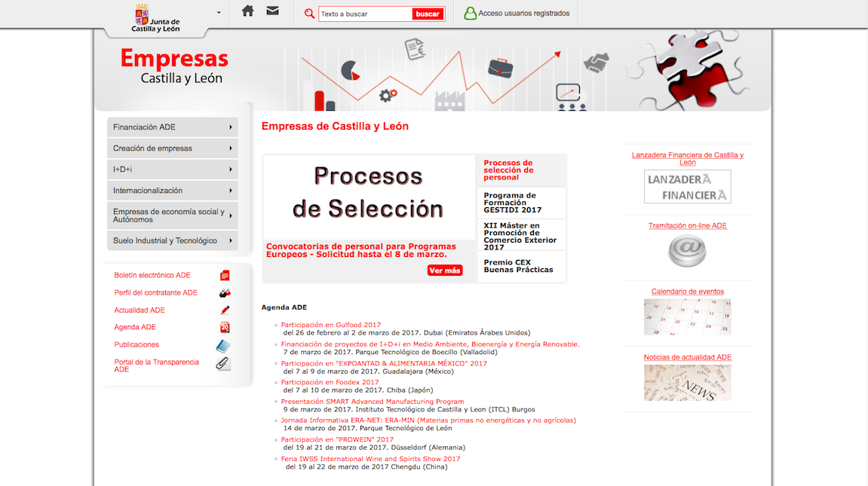
Task: Click the Publicaciones book icon
Action: [223, 346]
